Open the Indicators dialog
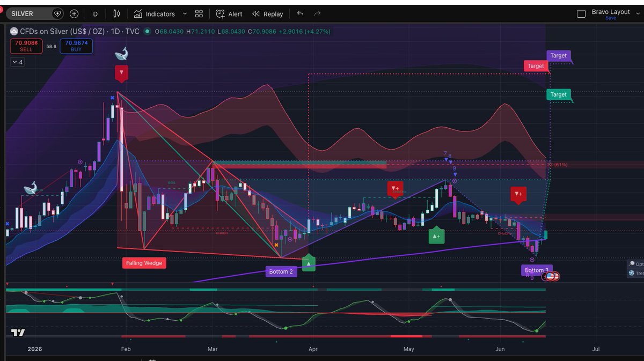This screenshot has height=361, width=644. 154,14
